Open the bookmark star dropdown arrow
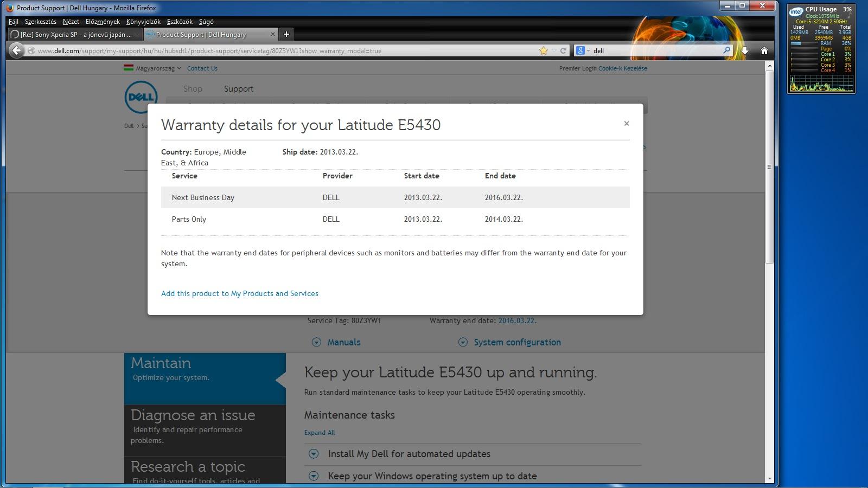Image resolution: width=868 pixels, height=488 pixels. pyautogui.click(x=554, y=50)
